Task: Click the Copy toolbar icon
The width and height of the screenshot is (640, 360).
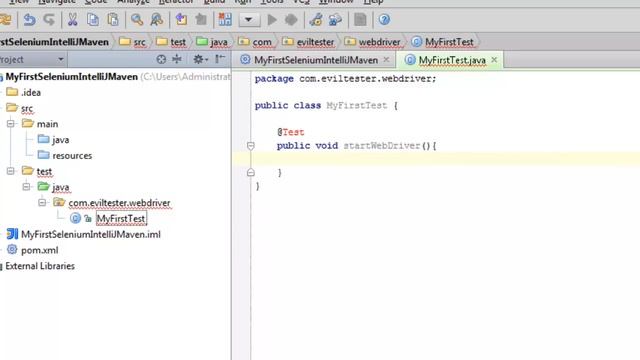Action: (x=93, y=20)
